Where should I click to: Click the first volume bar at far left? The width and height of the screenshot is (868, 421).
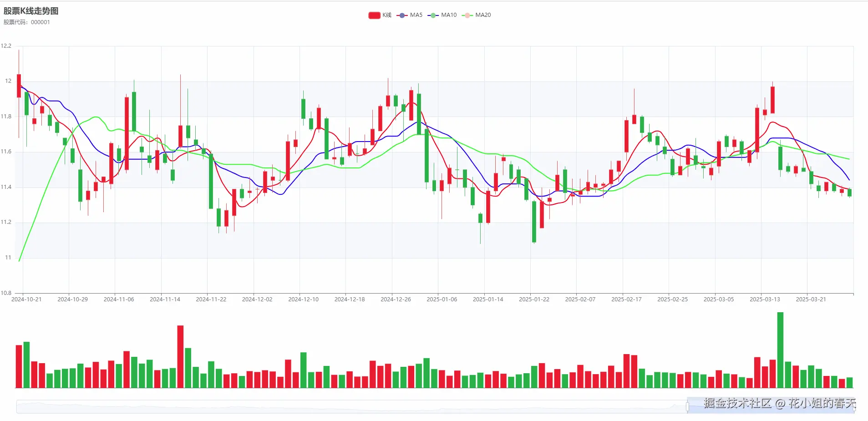click(19, 366)
